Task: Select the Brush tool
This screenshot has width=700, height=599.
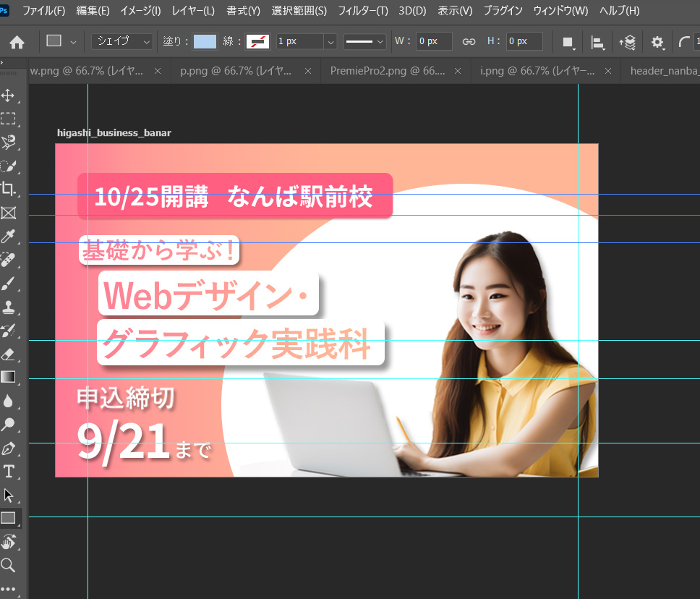Action: click(7, 283)
